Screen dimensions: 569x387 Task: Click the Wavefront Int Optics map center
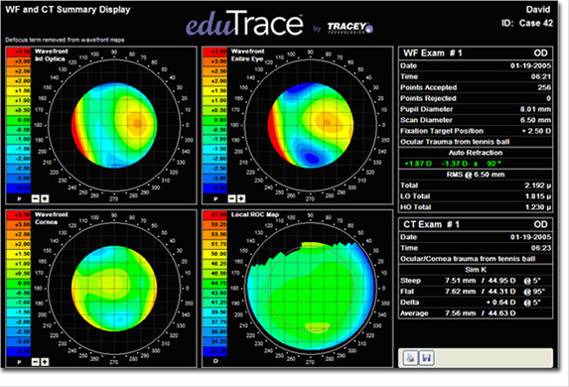tap(114, 125)
